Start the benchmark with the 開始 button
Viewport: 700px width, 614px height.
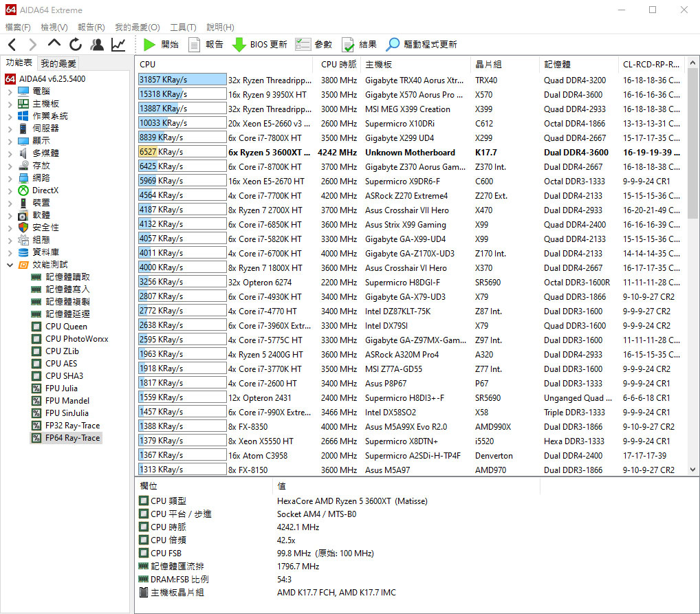pos(161,44)
